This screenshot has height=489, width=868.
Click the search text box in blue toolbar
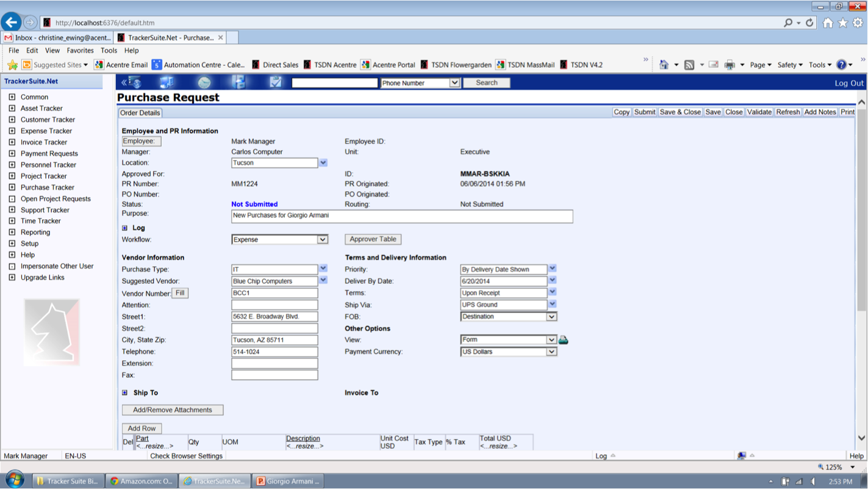335,83
